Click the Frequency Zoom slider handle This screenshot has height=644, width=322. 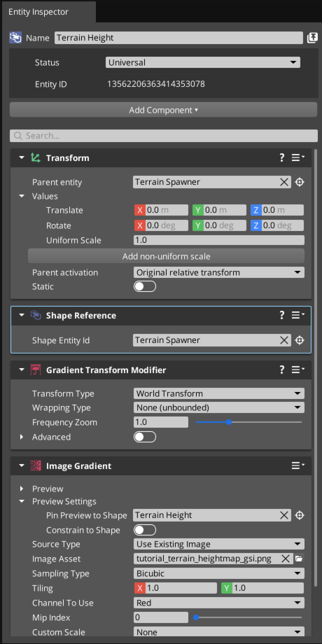[x=229, y=422]
